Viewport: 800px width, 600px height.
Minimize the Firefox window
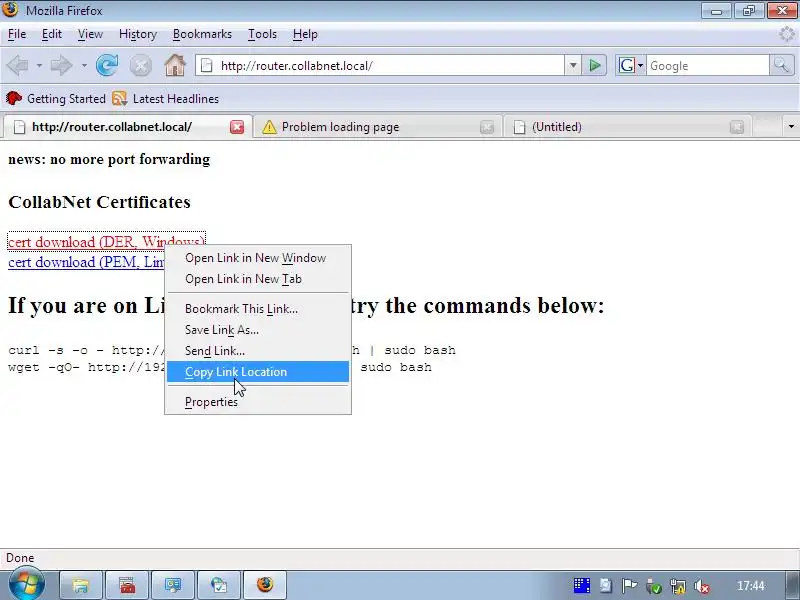pos(716,11)
